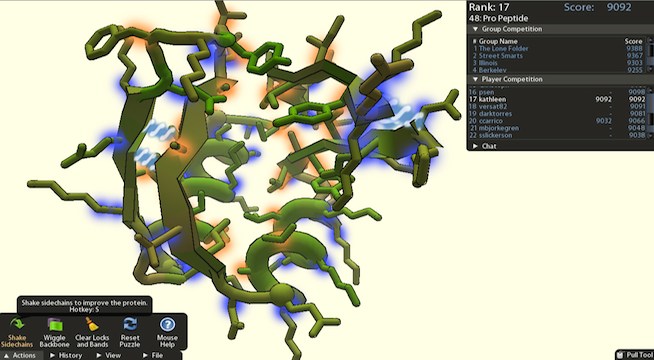Click the Shake Sidechains tool icon
Screen dimensions: 654x360
pyautogui.click(x=17, y=324)
